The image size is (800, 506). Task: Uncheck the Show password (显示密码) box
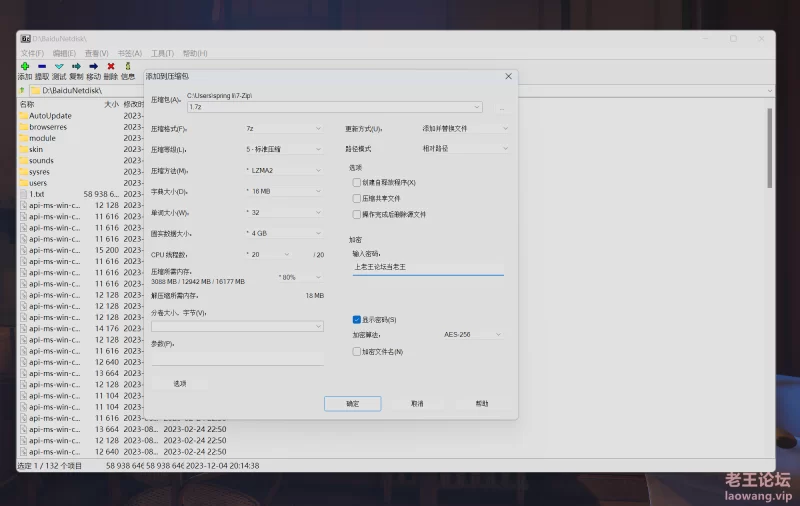[357, 319]
